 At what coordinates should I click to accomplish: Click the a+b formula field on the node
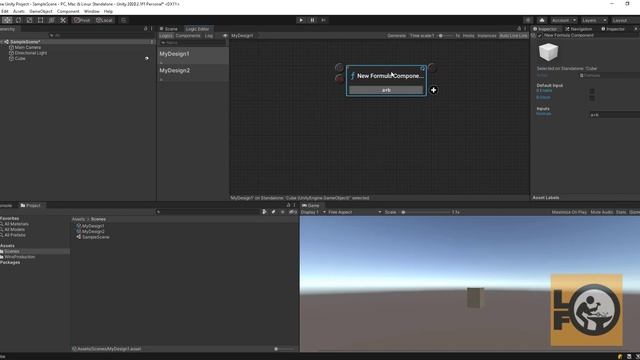point(386,90)
